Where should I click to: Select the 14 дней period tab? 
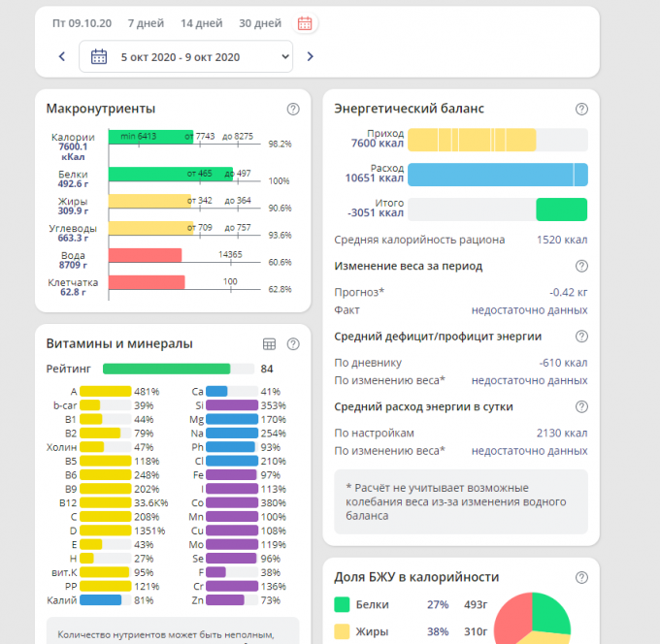(201, 23)
